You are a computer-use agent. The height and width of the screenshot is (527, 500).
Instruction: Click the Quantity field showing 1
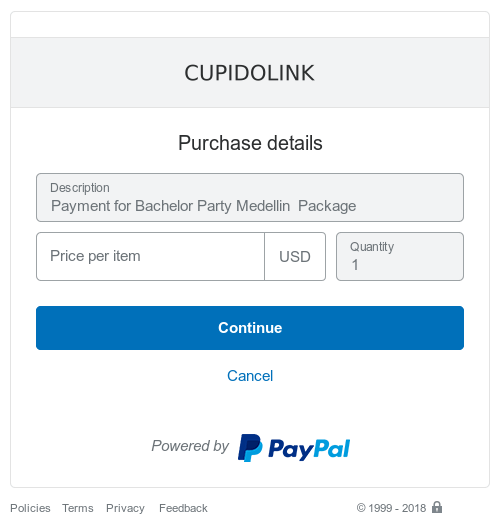click(400, 256)
